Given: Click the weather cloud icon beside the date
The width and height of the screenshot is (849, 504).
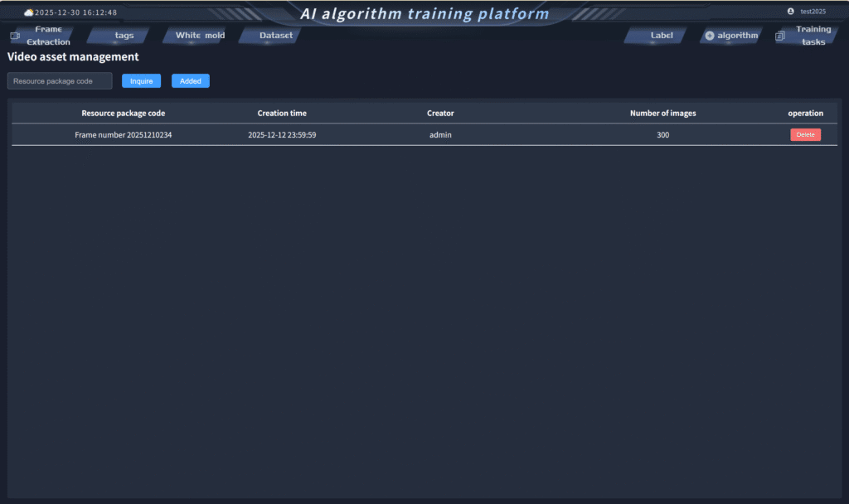Looking at the screenshot, I should click(x=29, y=12).
